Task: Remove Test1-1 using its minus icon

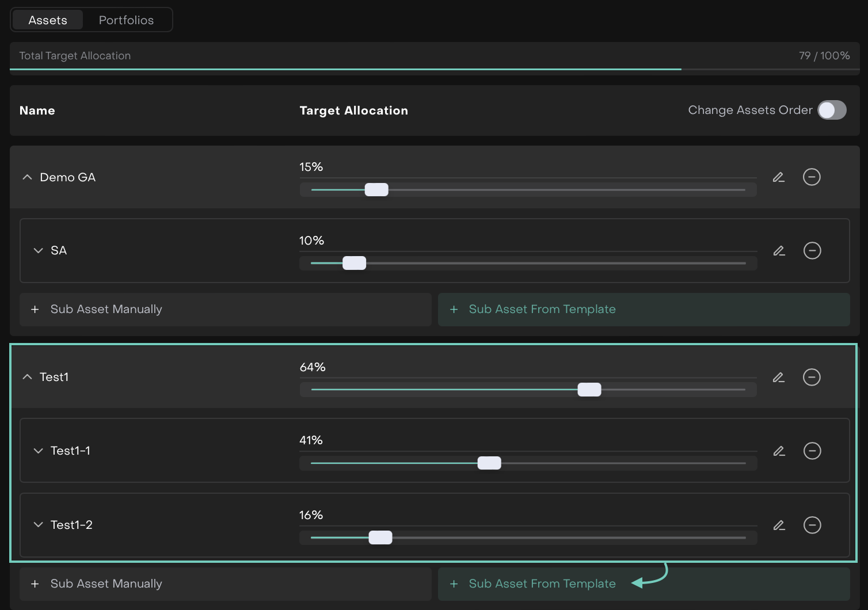Action: point(812,451)
